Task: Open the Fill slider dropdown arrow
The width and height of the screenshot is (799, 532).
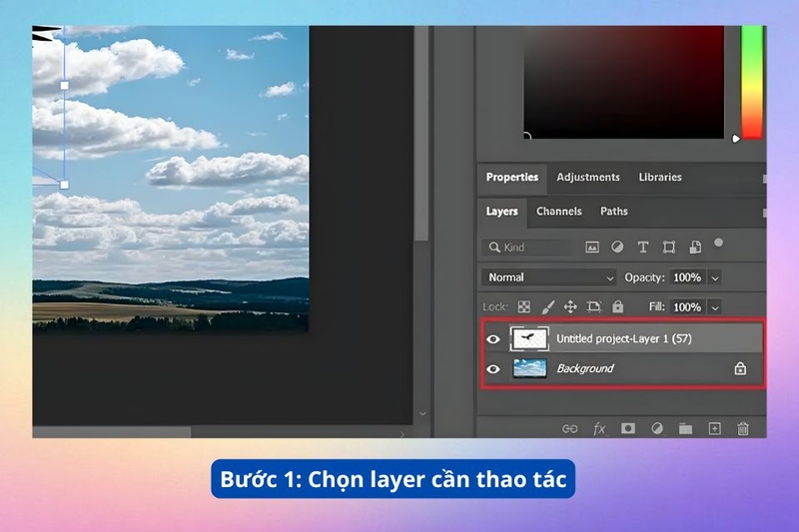Action: 715,307
